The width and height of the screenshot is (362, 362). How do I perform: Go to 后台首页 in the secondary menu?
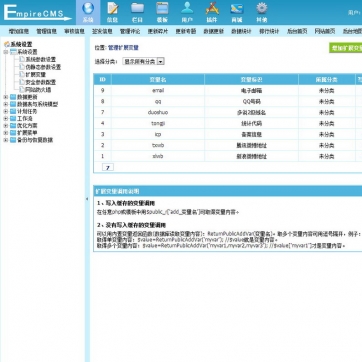(297, 32)
